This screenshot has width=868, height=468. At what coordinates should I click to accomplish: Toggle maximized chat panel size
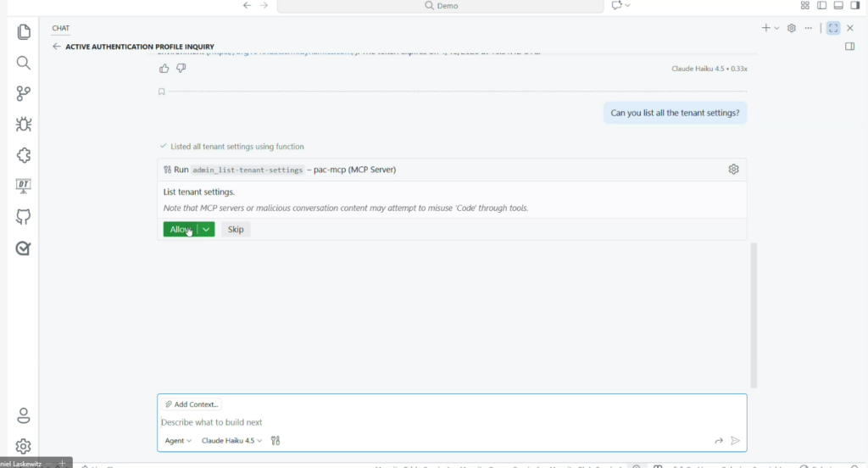tap(833, 28)
